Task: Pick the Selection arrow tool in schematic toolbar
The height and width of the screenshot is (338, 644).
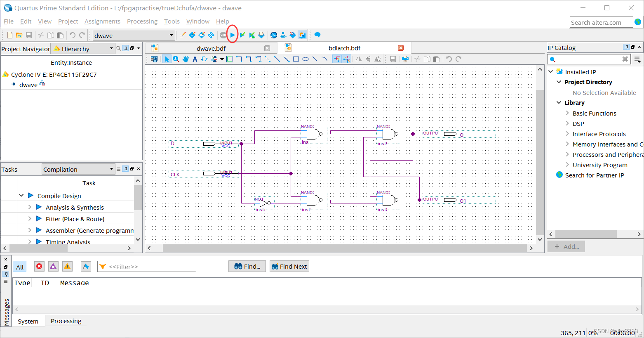Action: (x=167, y=59)
